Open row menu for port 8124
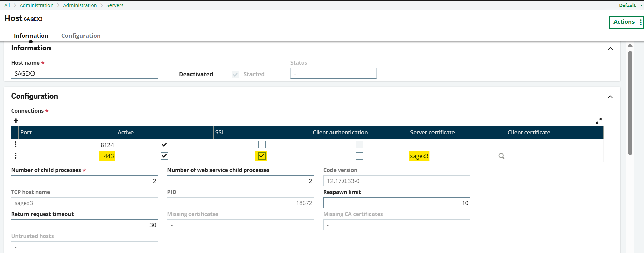The height and width of the screenshot is (253, 644). click(16, 145)
